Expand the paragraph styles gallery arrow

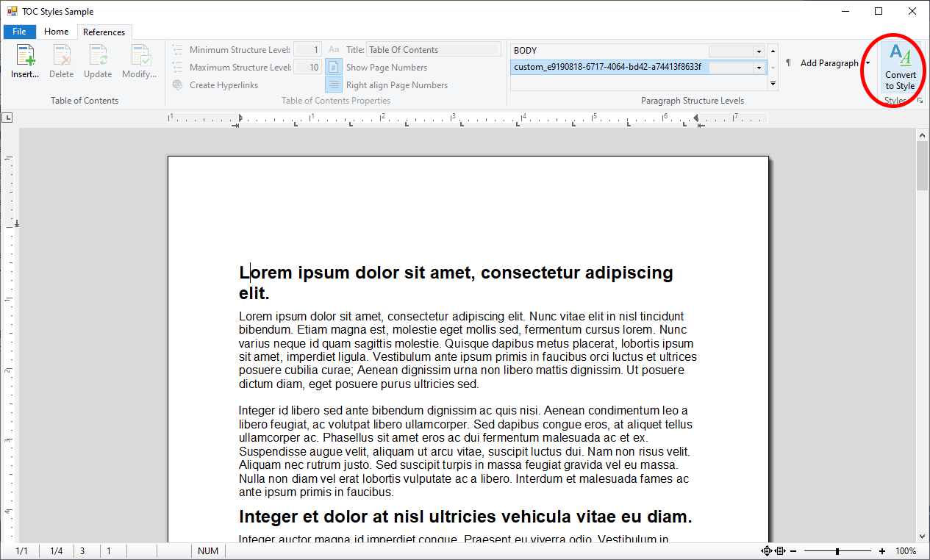tap(773, 84)
